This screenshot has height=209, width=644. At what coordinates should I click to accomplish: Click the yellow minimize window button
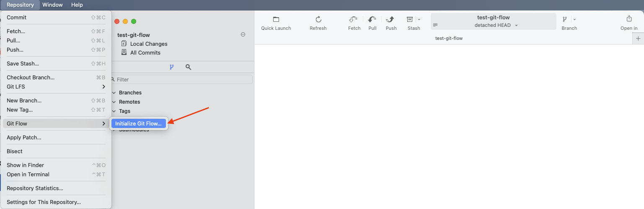(x=125, y=21)
